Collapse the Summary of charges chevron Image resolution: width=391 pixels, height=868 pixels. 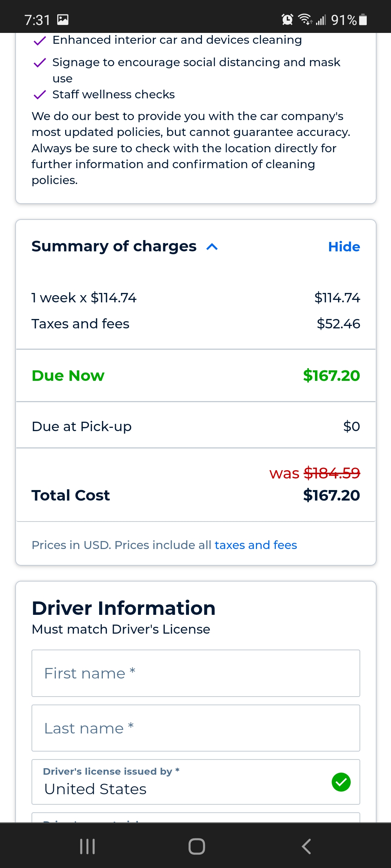(x=212, y=247)
